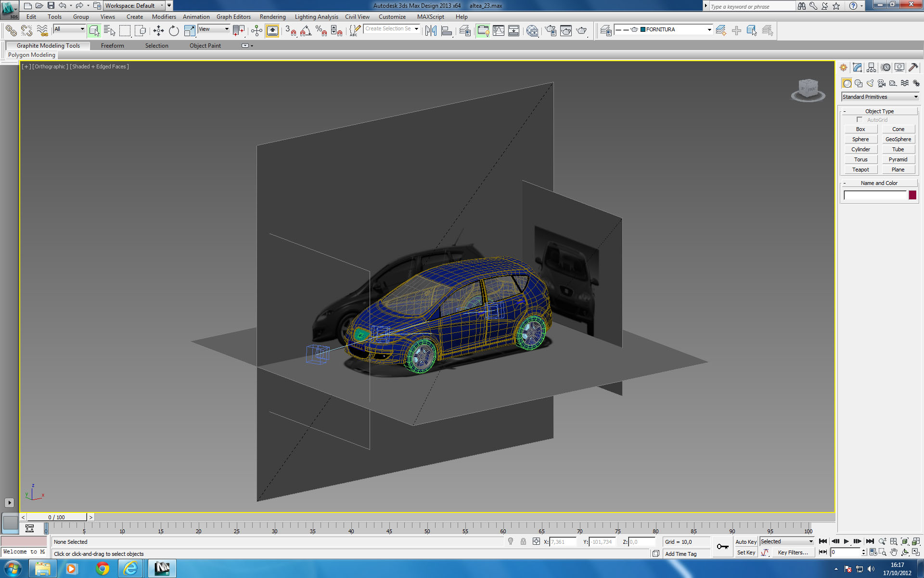Open the Modify command panel tab
The image size is (924, 578).
tap(857, 67)
